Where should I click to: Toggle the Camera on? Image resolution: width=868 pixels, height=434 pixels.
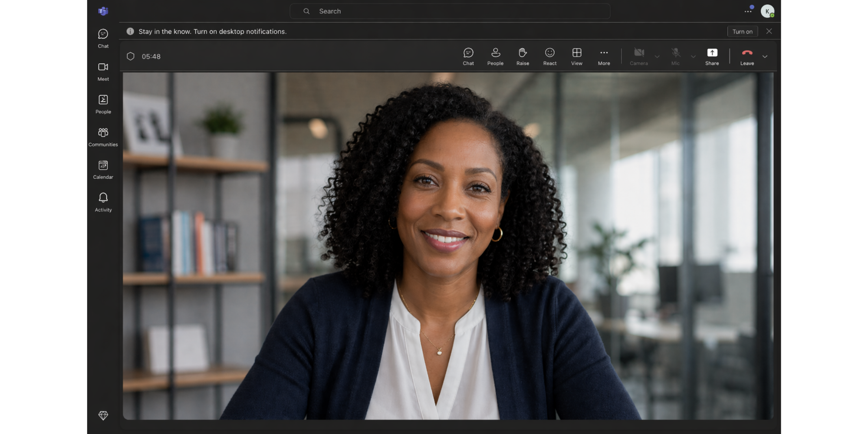click(639, 57)
